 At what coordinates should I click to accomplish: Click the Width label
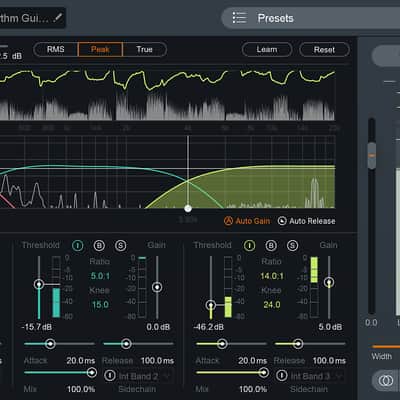[x=382, y=356]
